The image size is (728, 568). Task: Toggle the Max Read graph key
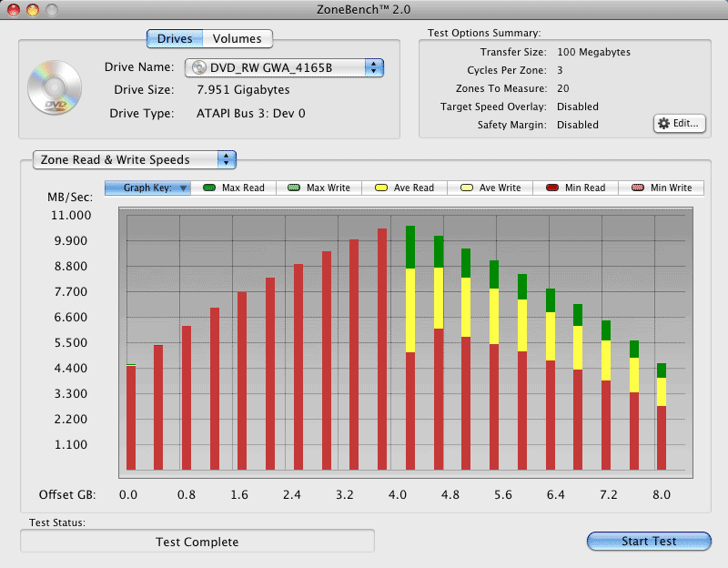tap(234, 188)
